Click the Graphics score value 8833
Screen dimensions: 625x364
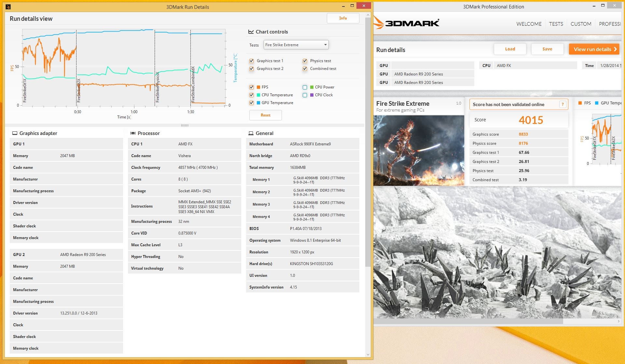[x=523, y=134]
